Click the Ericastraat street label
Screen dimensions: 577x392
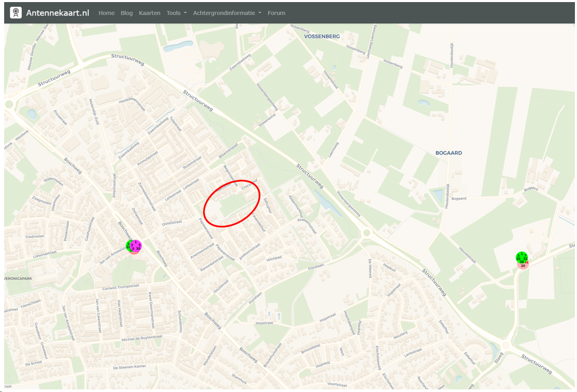[61, 117]
